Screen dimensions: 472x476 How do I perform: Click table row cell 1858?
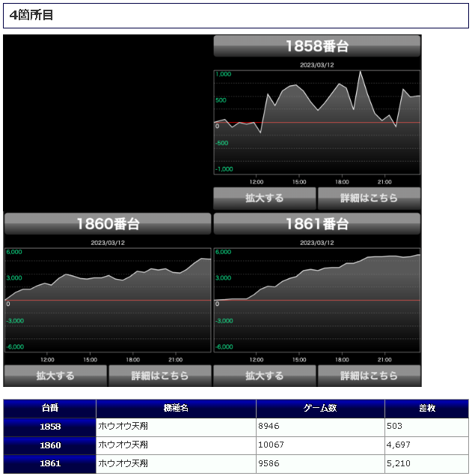(x=50, y=427)
